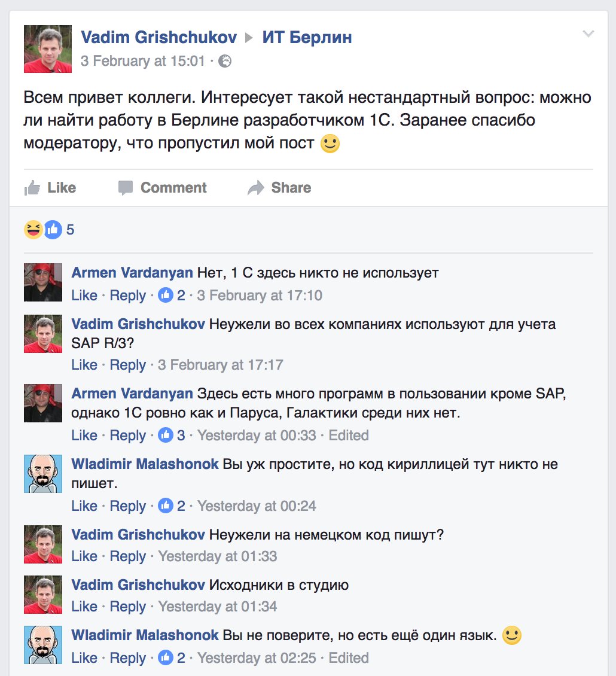
Task: Open Vadim Grishchukov's profile from the post header
Action: [x=157, y=36]
